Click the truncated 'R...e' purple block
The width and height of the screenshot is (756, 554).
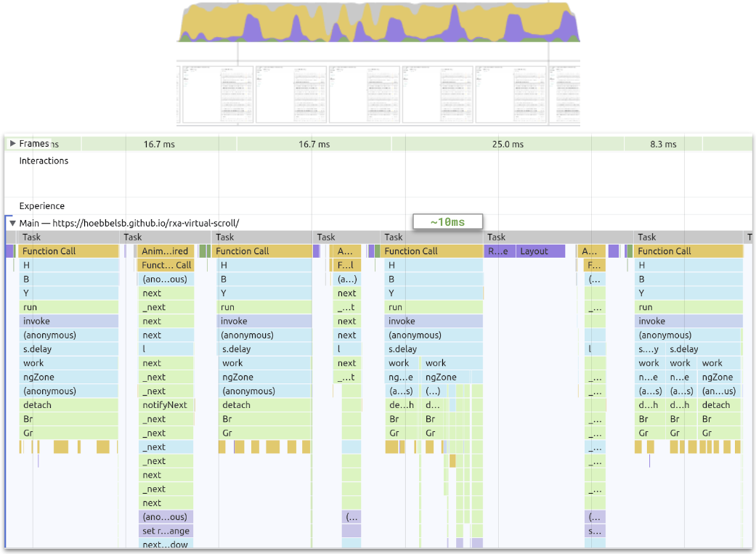tap(497, 251)
